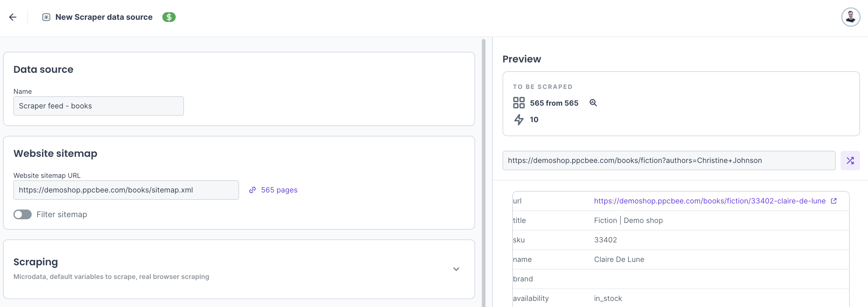Click the preview URL input field
The height and width of the screenshot is (307, 868).
669,161
